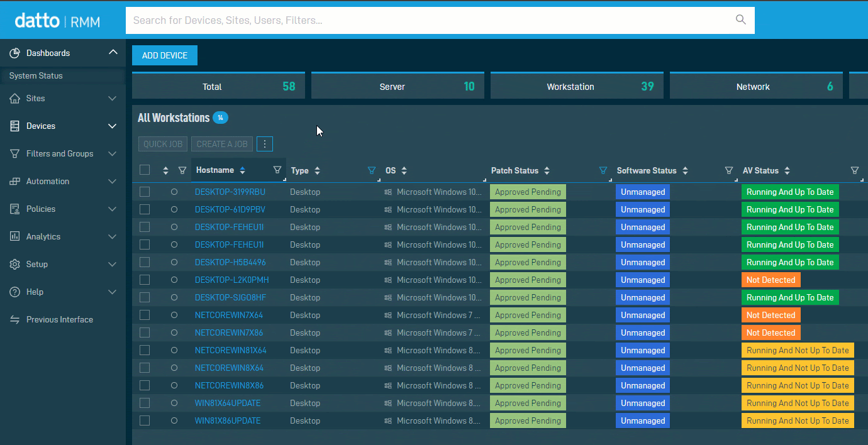Switch to the Previous Interface
This screenshot has height=445, width=868.
click(60, 319)
